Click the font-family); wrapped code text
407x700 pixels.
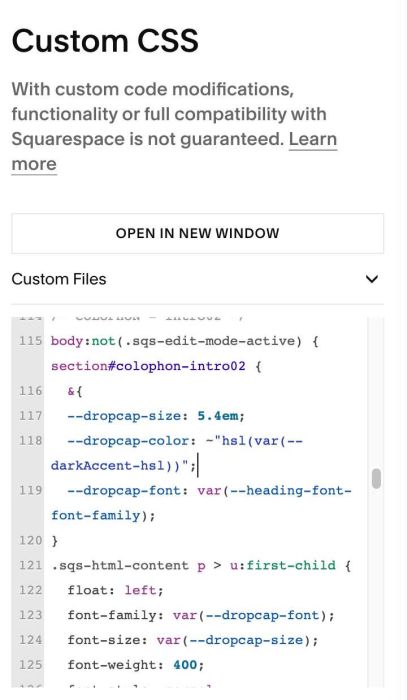pos(103,516)
